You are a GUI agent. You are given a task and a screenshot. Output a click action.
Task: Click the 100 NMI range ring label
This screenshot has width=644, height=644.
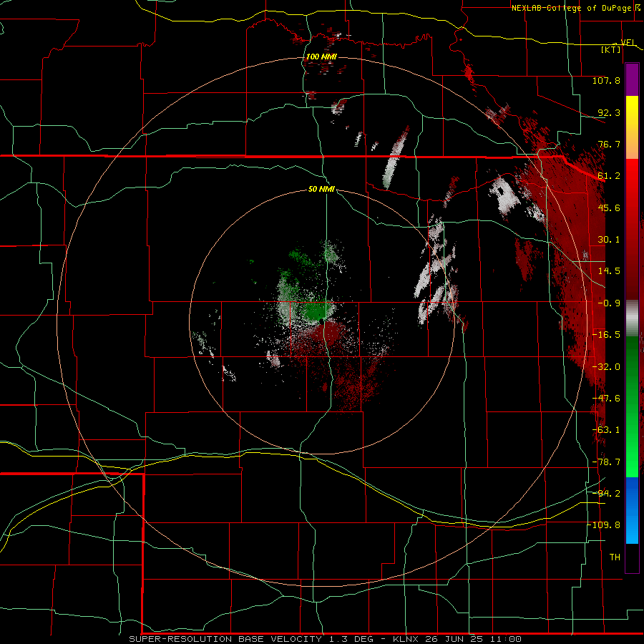click(x=321, y=57)
